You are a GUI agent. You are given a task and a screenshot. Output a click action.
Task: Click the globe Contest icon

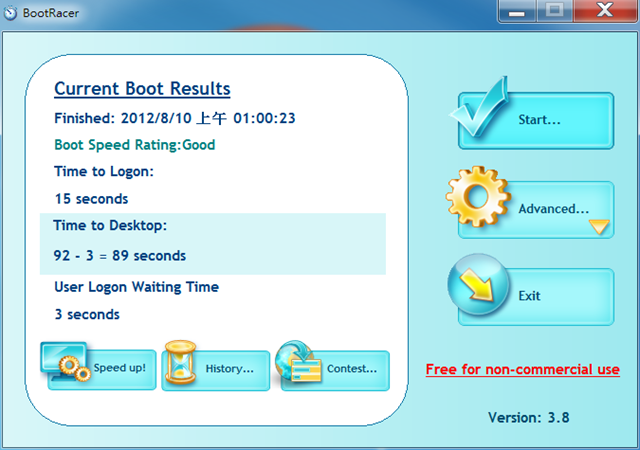click(x=298, y=361)
